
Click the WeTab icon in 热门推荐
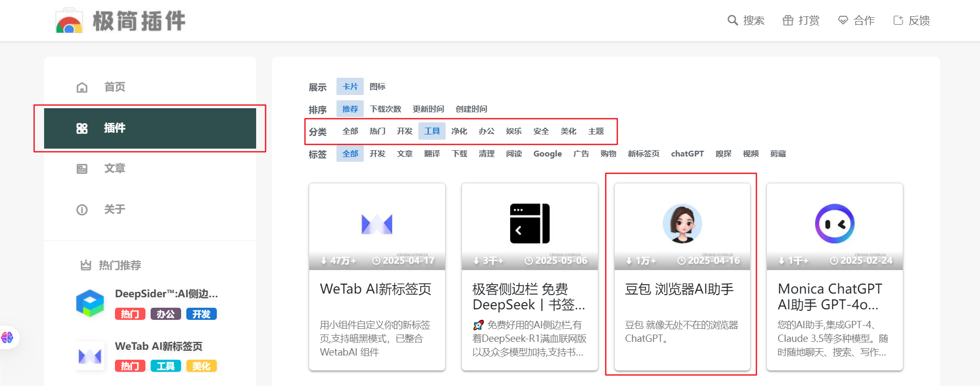(90, 356)
